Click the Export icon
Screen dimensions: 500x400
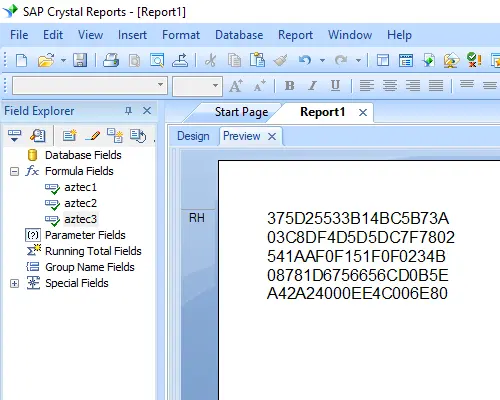[180, 61]
